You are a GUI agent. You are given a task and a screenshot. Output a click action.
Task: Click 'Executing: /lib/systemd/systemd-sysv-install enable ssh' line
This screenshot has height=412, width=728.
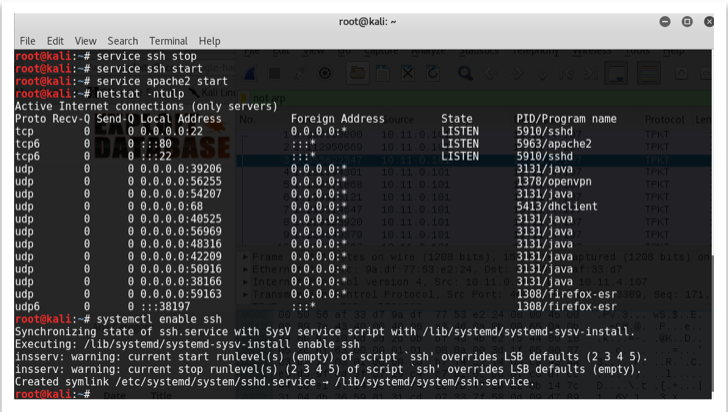click(x=187, y=345)
